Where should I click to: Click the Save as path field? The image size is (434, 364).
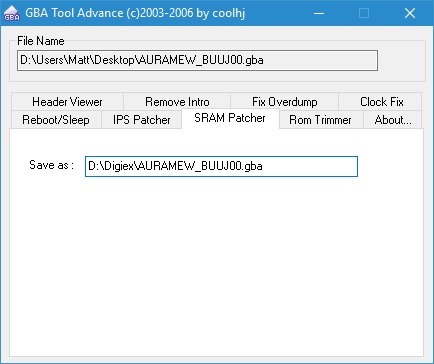[x=221, y=166]
